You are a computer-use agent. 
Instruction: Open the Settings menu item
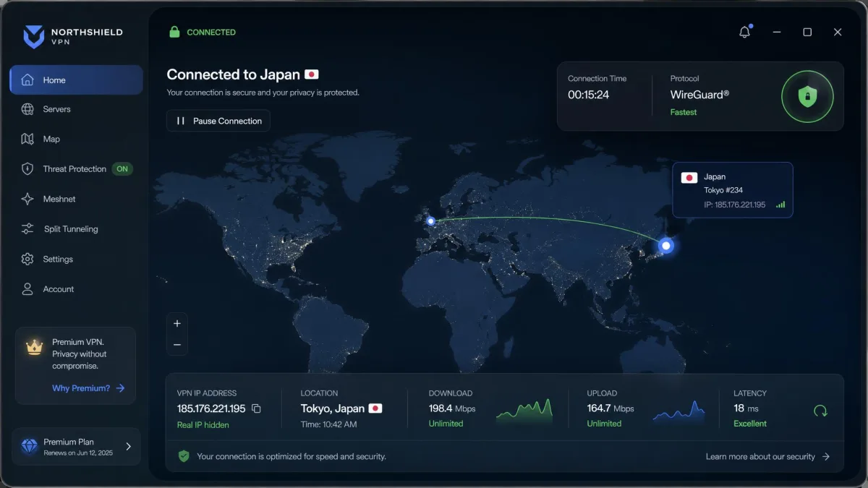(76, 259)
